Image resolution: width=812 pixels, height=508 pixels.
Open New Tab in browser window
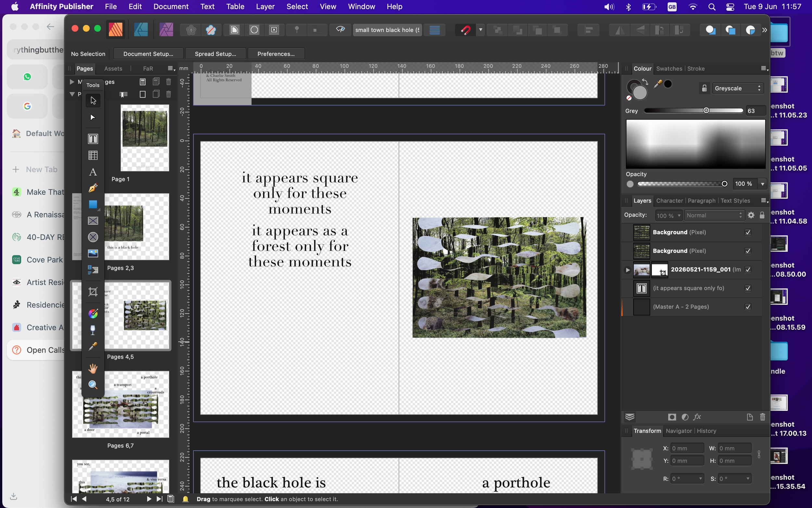point(35,169)
